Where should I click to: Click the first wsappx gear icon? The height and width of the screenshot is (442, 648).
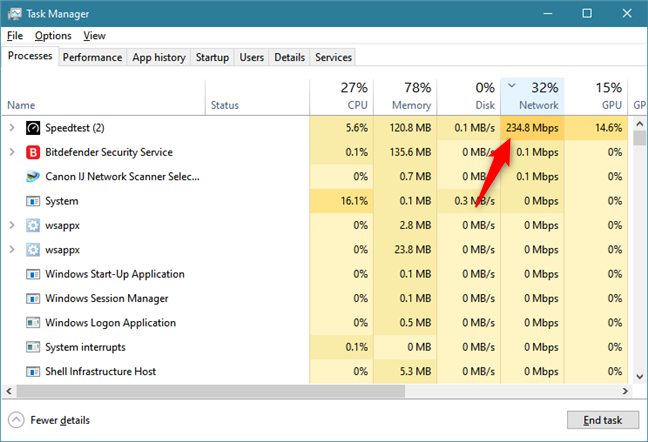tap(33, 226)
